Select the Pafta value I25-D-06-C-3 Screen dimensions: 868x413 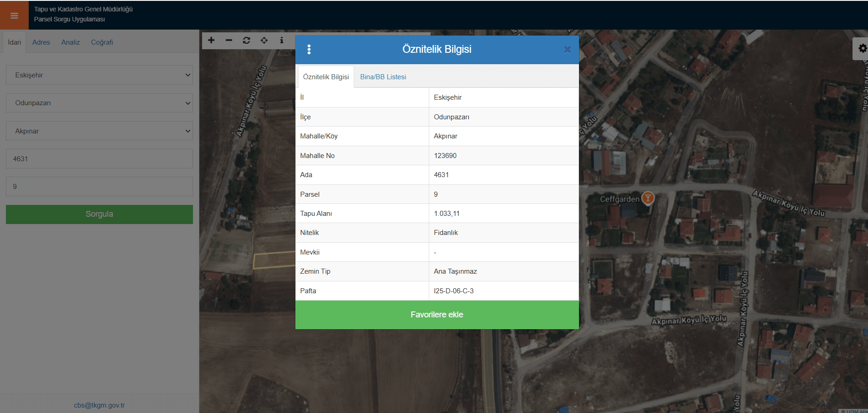pos(454,291)
